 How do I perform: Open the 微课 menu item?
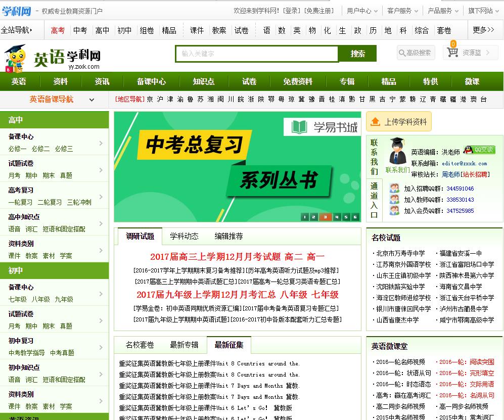pyautogui.click(x=472, y=81)
